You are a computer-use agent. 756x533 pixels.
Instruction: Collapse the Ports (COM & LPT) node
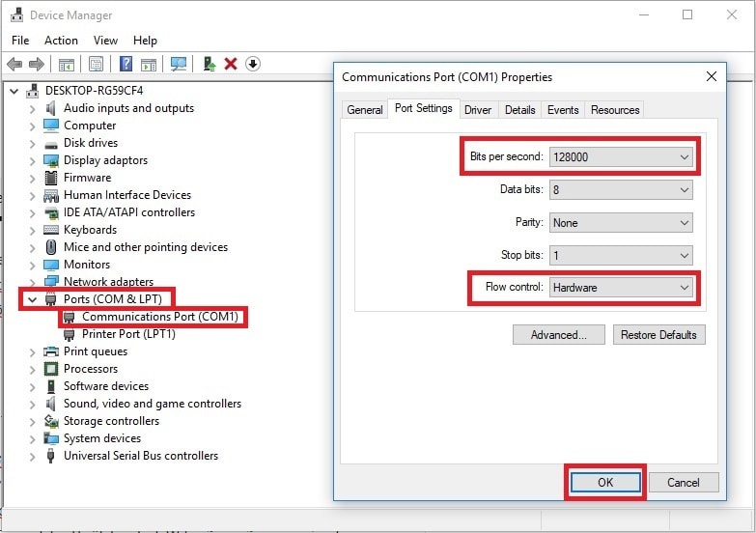click(32, 299)
